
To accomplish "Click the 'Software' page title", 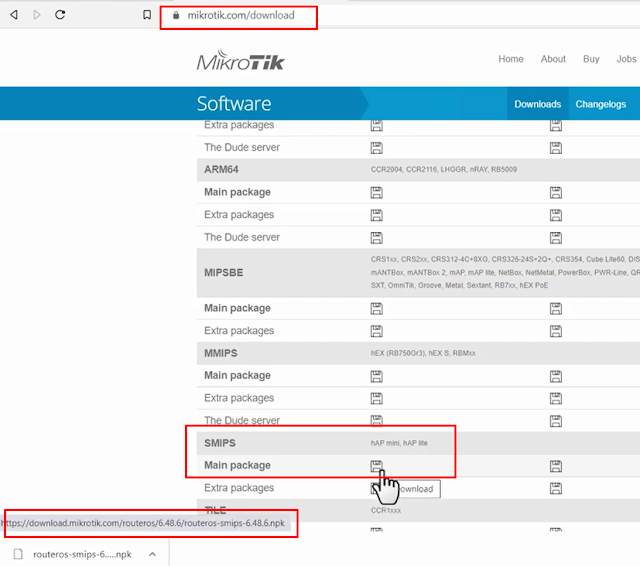I will (234, 104).
